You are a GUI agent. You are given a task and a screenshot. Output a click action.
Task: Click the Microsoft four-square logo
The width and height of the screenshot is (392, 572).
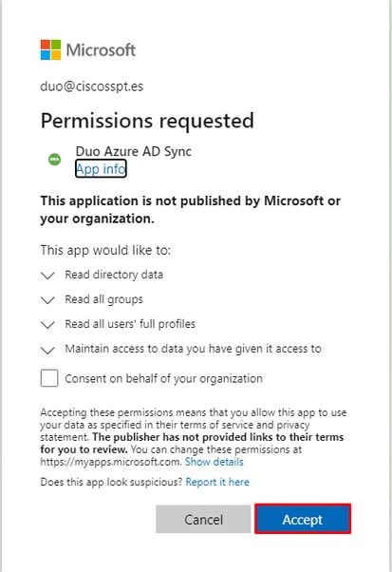50,49
